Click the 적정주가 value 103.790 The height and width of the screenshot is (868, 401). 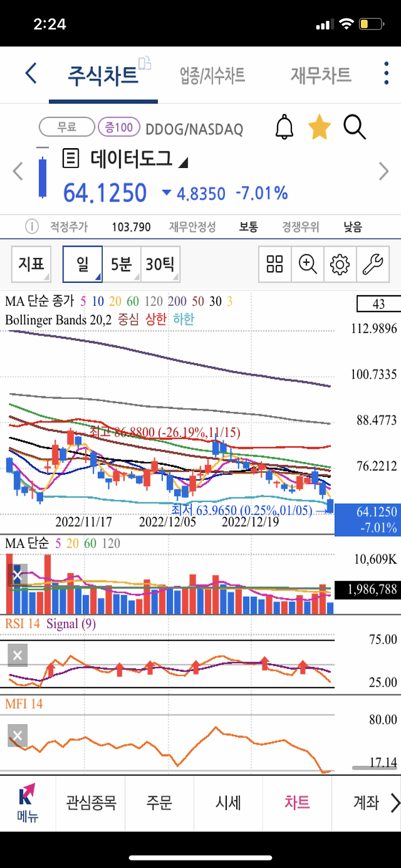(132, 227)
